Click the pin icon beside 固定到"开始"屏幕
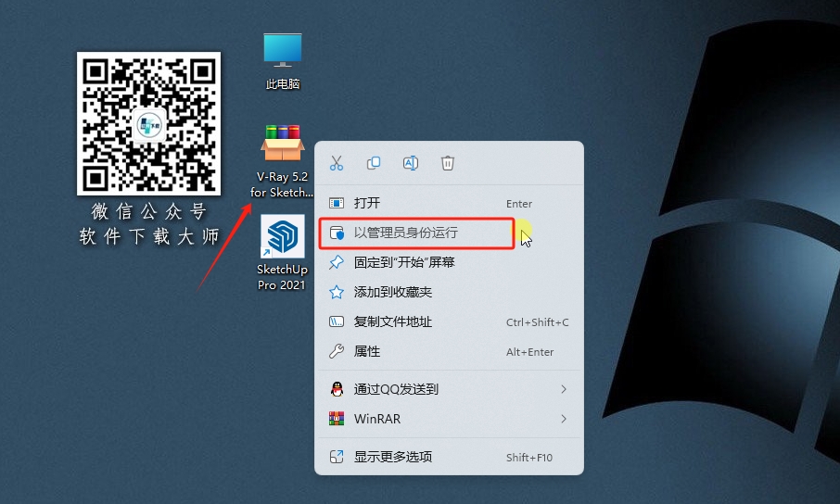This screenshot has width=840, height=504. point(337,262)
